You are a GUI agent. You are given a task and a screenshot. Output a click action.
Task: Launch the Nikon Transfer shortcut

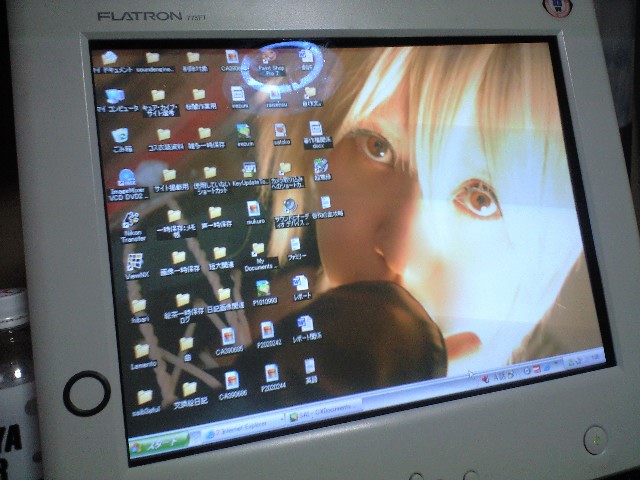(132, 227)
